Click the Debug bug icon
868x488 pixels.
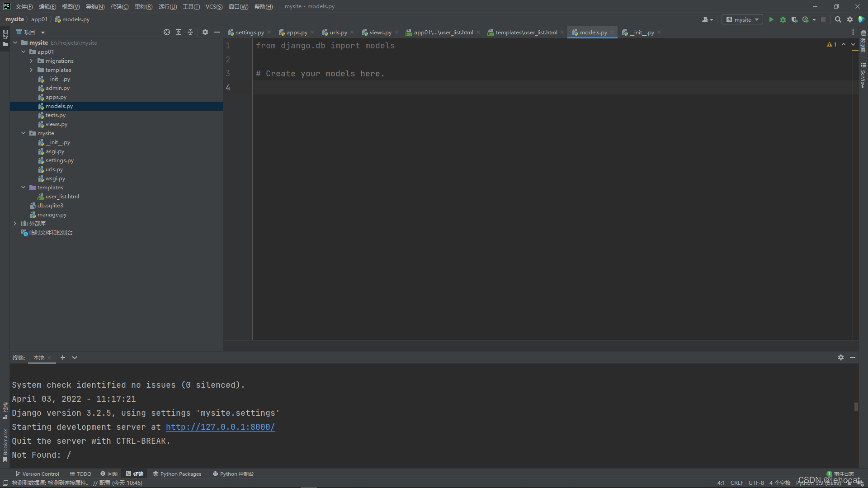click(x=783, y=19)
